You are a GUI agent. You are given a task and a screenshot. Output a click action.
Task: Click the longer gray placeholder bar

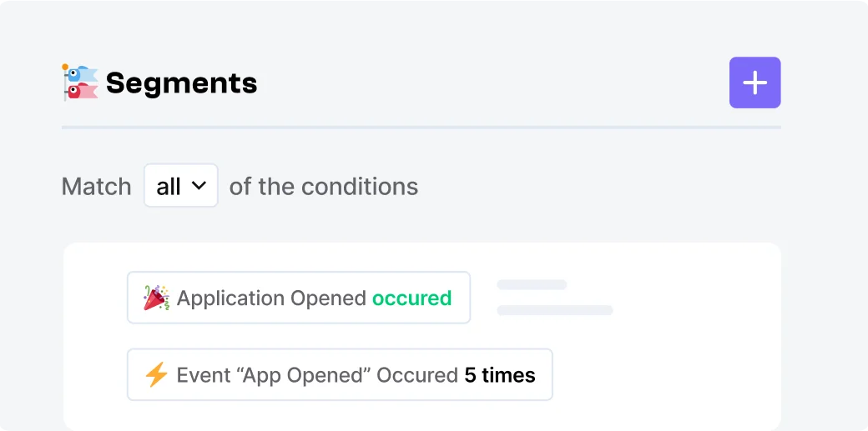[554, 310]
